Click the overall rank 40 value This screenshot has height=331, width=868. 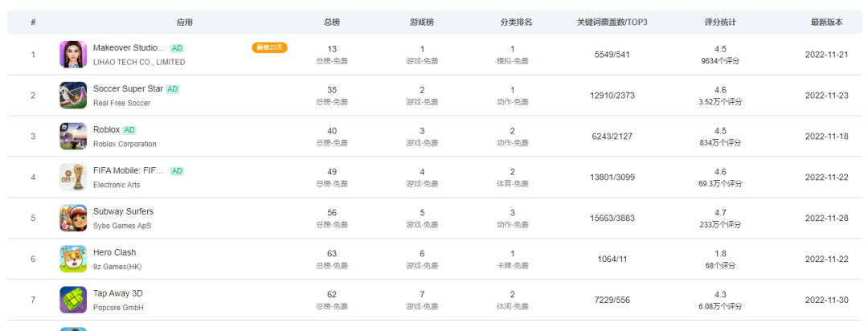pyautogui.click(x=332, y=131)
